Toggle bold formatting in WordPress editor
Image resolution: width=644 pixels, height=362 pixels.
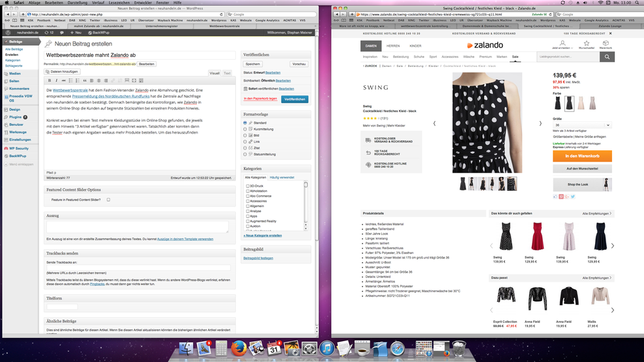[x=50, y=81]
